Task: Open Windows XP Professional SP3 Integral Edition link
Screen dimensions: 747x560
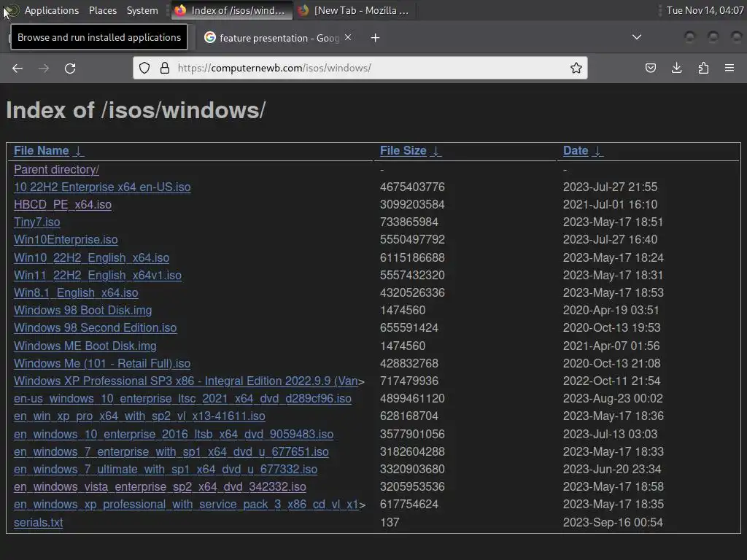Action: (186, 381)
